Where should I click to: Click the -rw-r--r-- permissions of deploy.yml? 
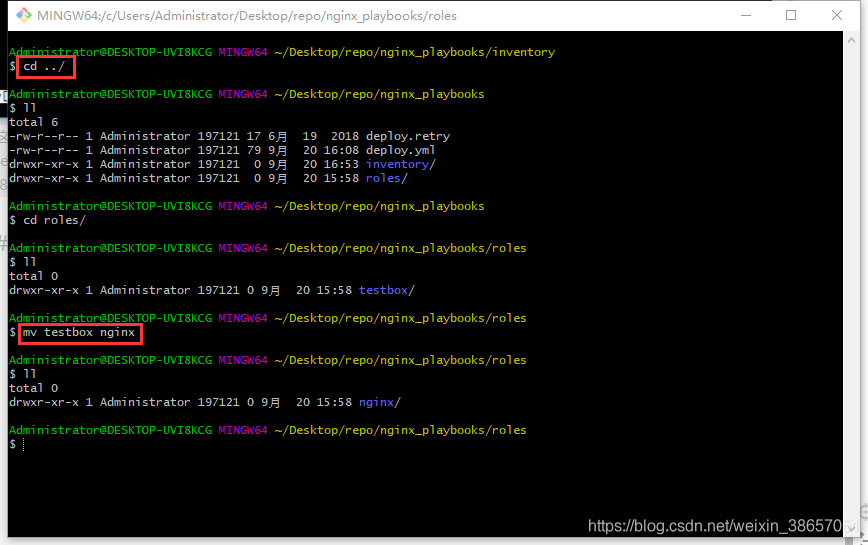coord(44,150)
